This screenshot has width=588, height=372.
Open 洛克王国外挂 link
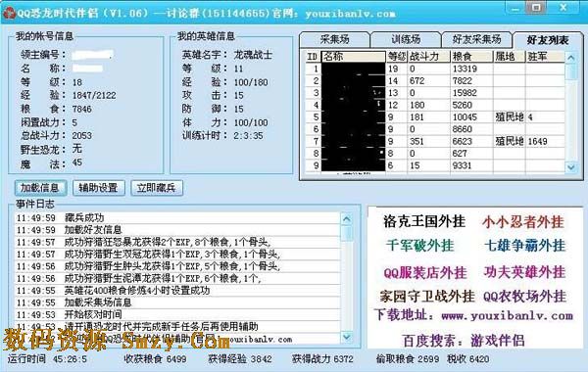click(424, 222)
